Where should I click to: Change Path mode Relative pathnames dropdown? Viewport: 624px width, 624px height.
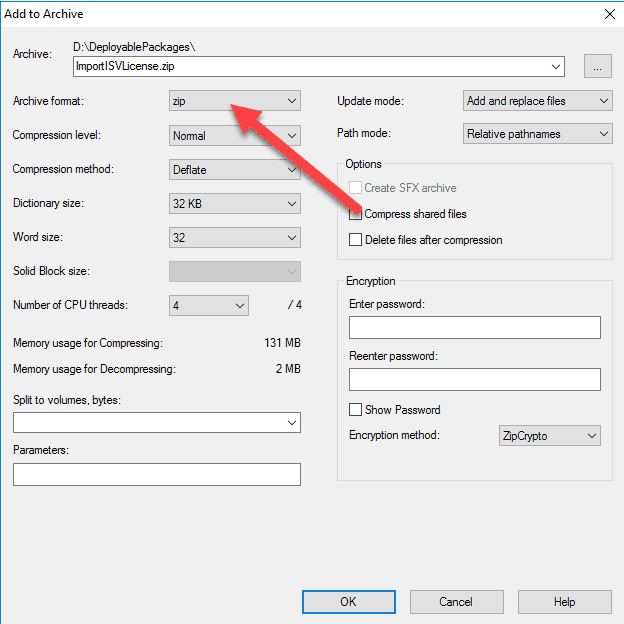click(537, 134)
